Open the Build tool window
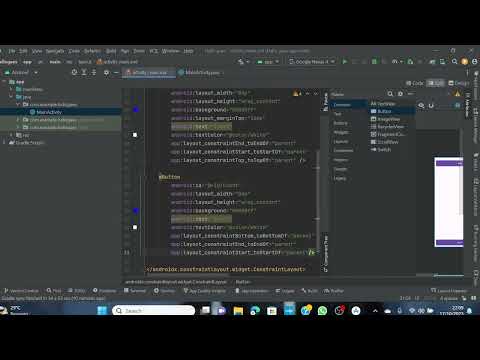The width and height of the screenshot is (480, 360). tap(309, 291)
